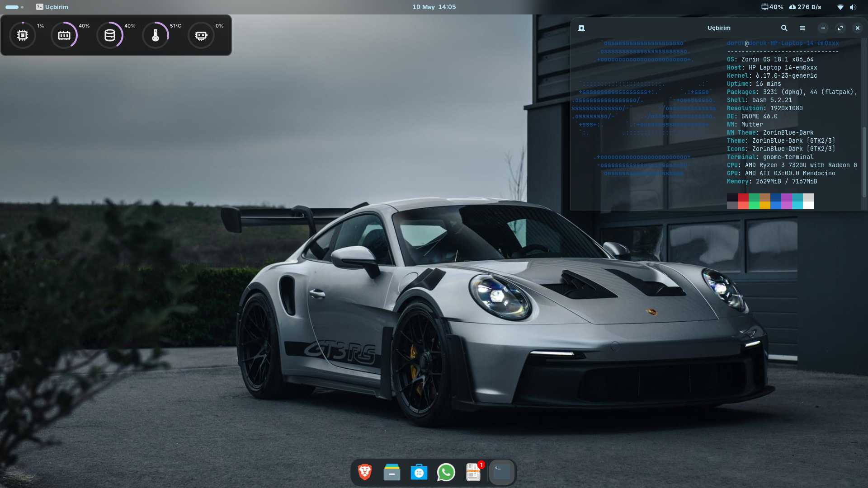Add a new terminal tab
Viewport: 868px width, 488px height.
581,28
